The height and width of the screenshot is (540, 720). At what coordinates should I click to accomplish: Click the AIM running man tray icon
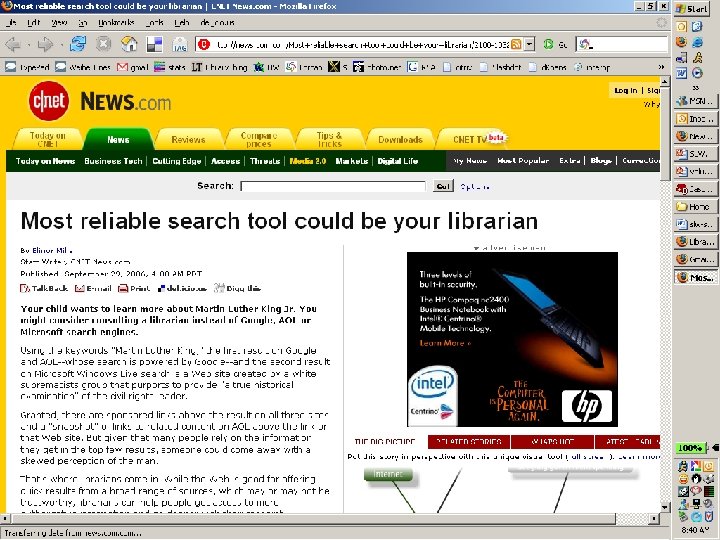coord(682,466)
